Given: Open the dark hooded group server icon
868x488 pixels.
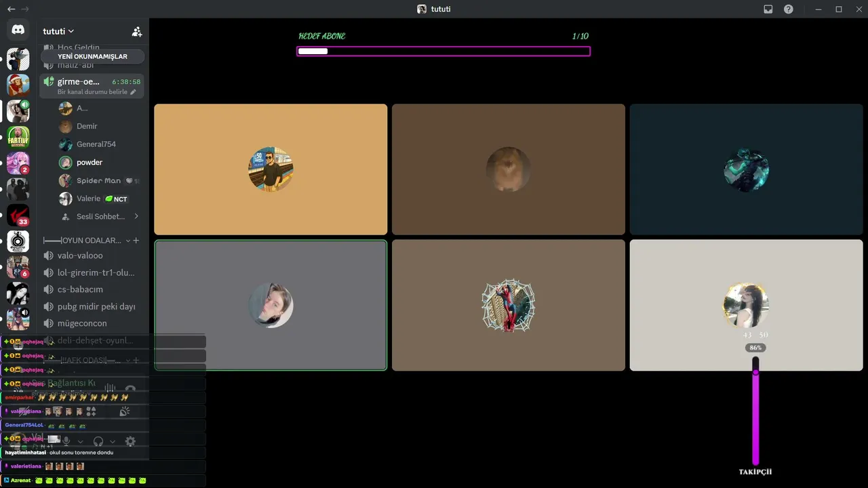Looking at the screenshot, I should click(x=18, y=189).
